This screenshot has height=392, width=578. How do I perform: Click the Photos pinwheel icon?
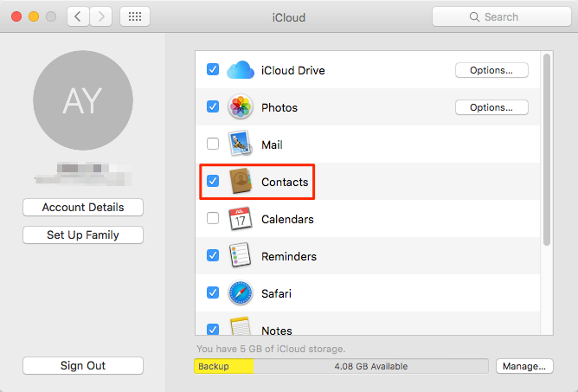[241, 107]
